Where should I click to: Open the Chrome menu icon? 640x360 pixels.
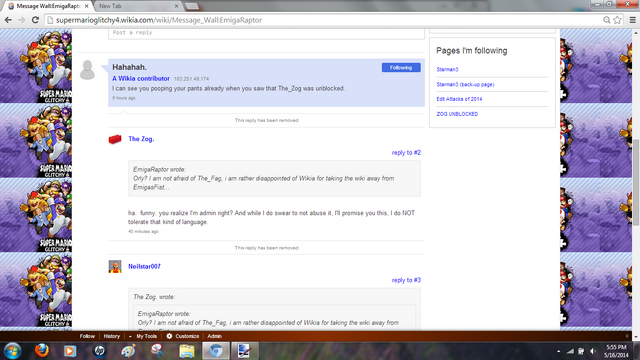pos(632,20)
